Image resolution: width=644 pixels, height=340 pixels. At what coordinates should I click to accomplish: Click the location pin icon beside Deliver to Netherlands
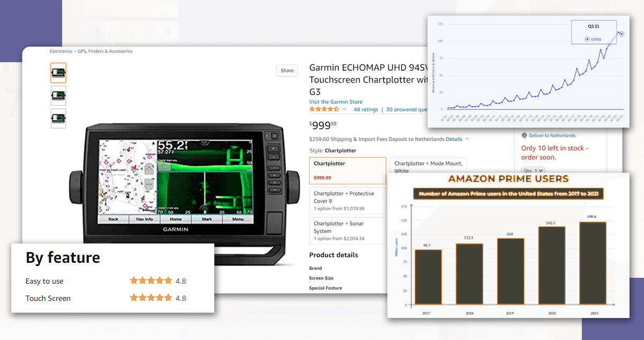[525, 136]
